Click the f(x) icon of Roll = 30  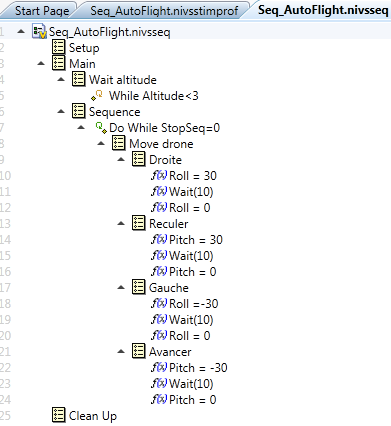(x=159, y=175)
